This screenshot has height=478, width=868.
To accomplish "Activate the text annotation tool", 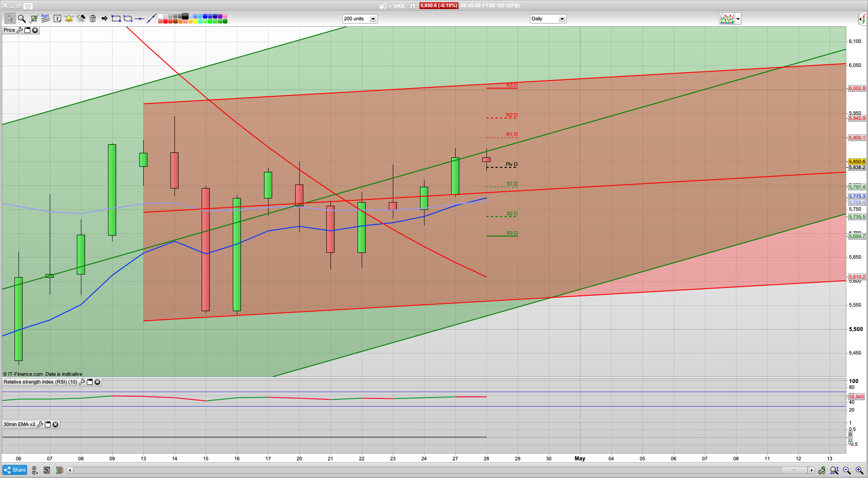I will tap(57, 19).
